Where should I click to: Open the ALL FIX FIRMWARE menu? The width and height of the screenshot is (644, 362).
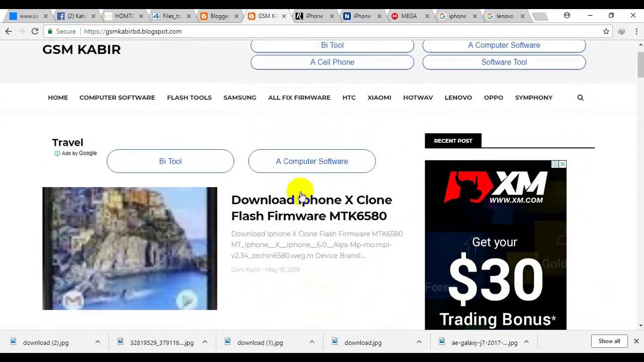[x=299, y=98]
